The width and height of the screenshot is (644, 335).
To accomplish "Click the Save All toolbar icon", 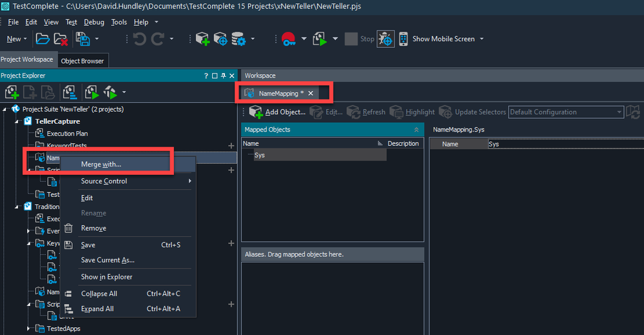I will (83, 39).
